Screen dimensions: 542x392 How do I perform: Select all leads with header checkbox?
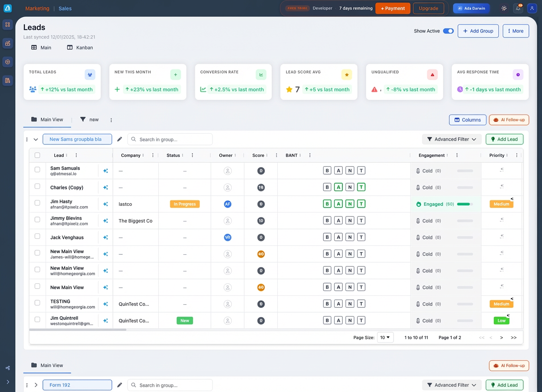37,155
